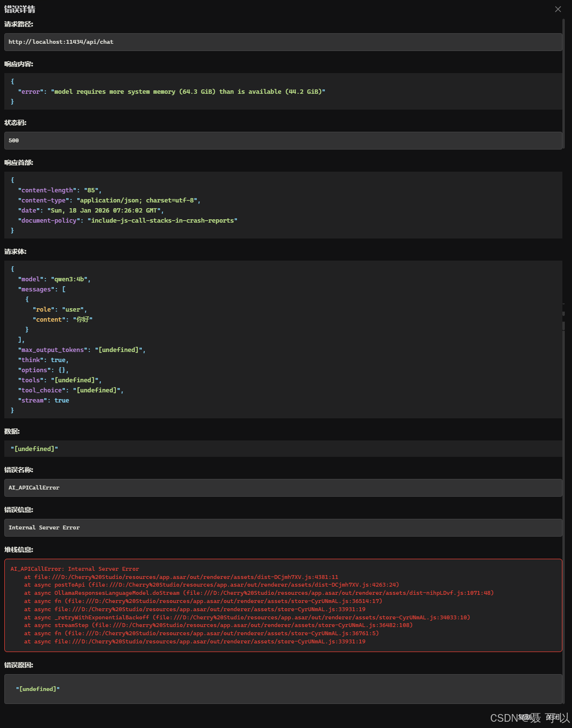The width and height of the screenshot is (572, 728).
Task: Click the "document-policy" header line
Action: pyautogui.click(x=127, y=221)
